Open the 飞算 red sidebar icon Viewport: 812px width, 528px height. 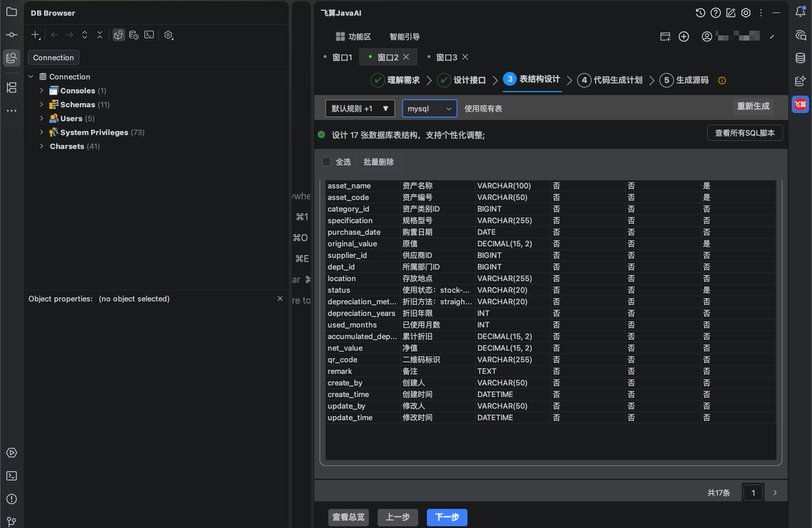(801, 104)
